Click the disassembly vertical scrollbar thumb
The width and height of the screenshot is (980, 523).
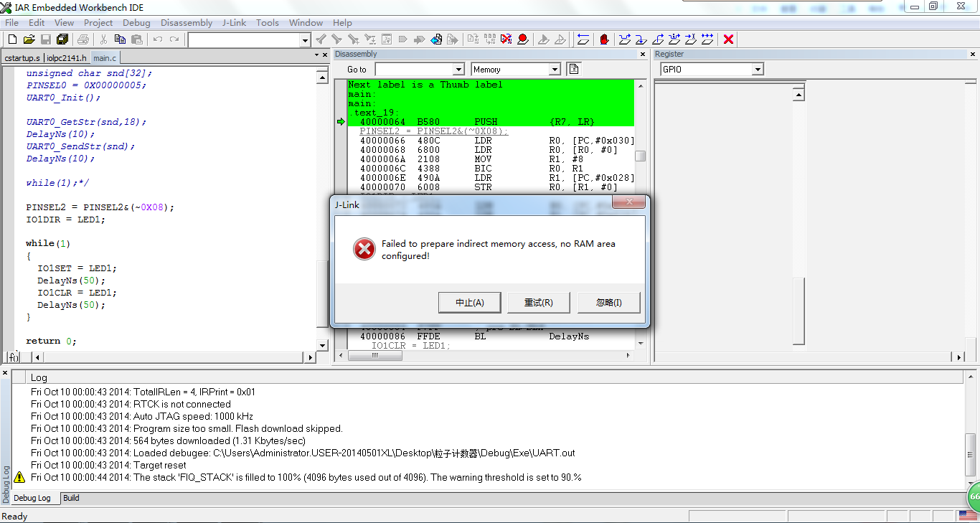click(640, 156)
